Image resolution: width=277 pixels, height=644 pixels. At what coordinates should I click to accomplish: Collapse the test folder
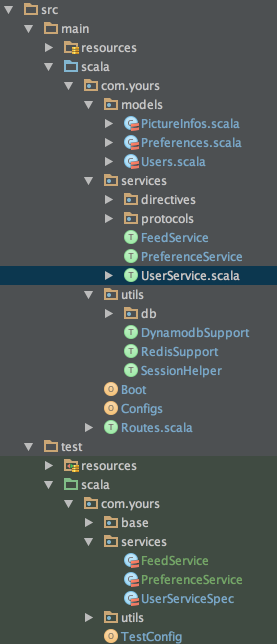point(28,447)
